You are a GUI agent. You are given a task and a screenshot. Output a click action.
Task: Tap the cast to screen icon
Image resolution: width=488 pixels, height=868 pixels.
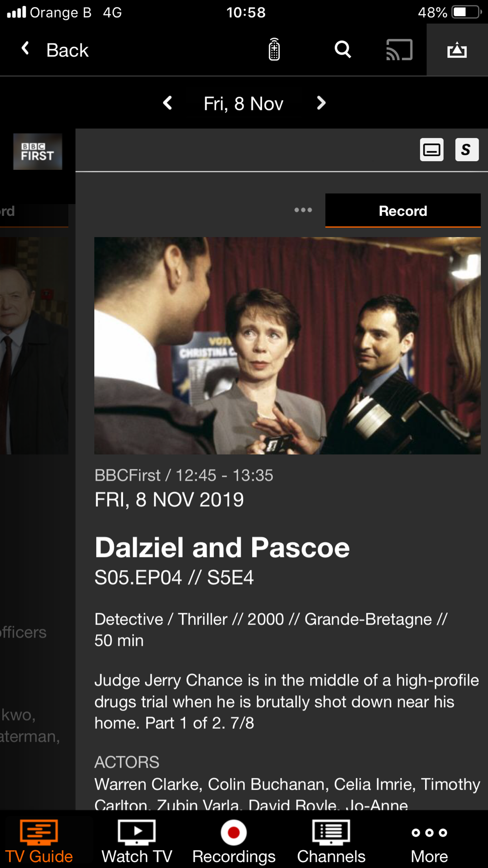click(x=399, y=49)
